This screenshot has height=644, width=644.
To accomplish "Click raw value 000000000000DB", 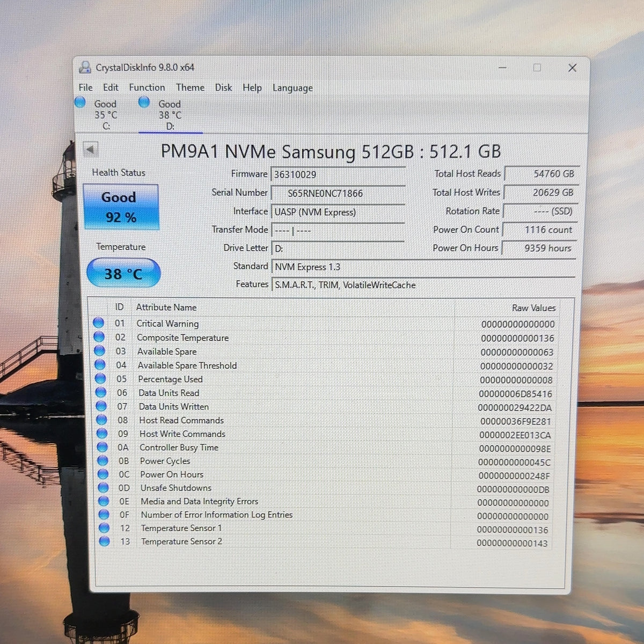I will (x=513, y=489).
